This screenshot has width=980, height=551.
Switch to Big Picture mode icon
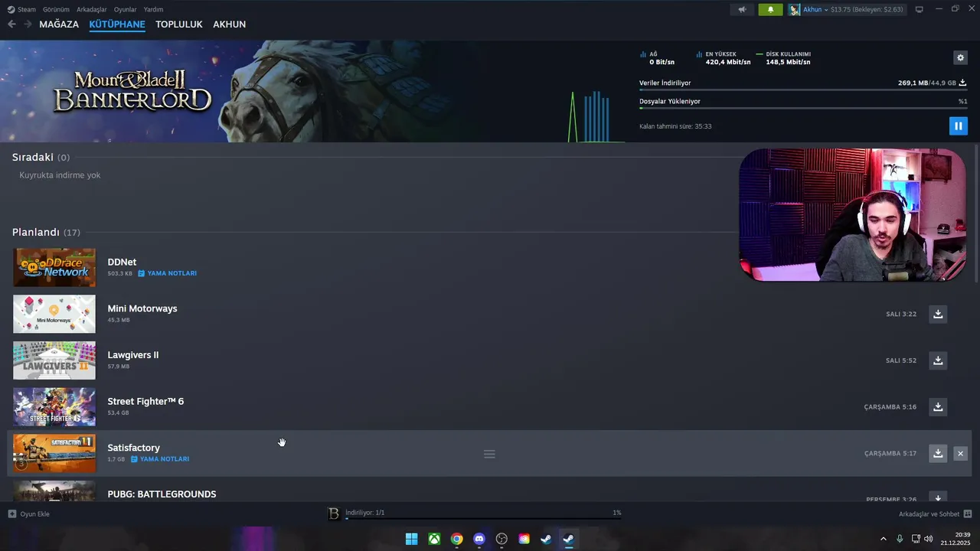click(x=919, y=9)
